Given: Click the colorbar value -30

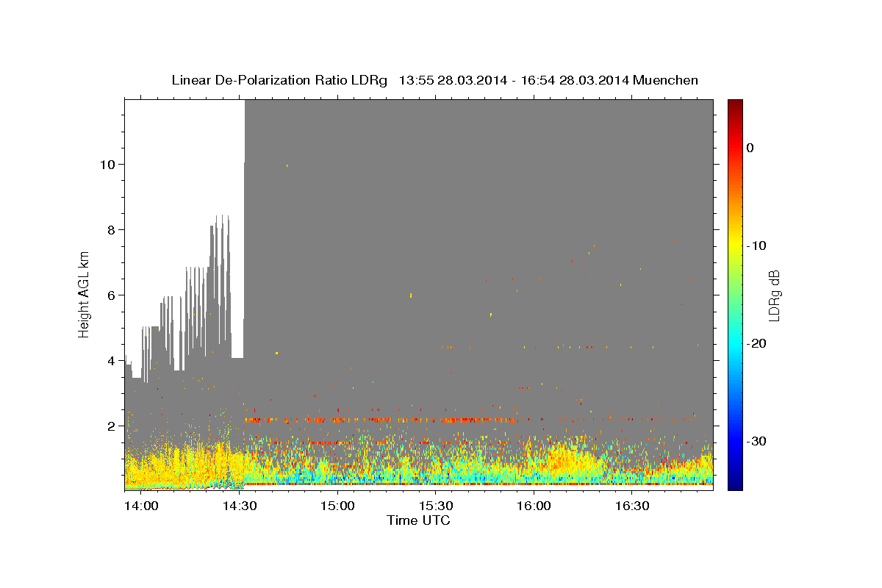Looking at the screenshot, I should (x=757, y=441).
